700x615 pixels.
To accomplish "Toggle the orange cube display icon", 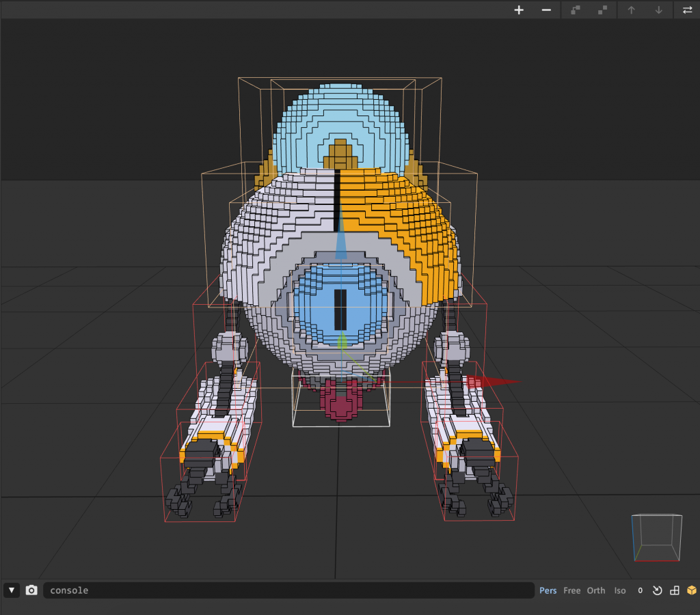I will 691,590.
